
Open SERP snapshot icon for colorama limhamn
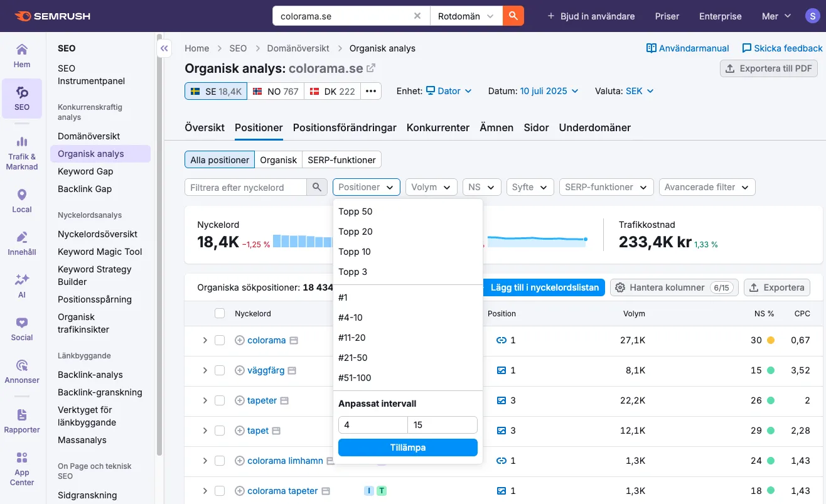point(331,461)
